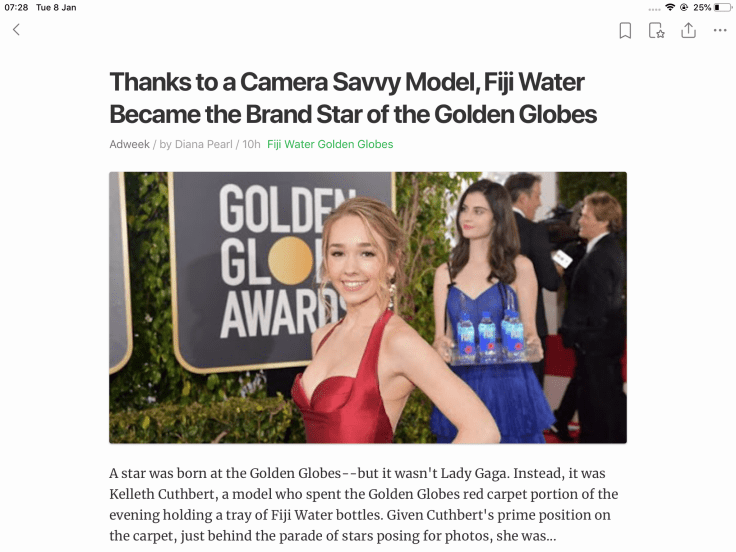Save article to a board with star icon
This screenshot has width=736, height=552.
656,31
